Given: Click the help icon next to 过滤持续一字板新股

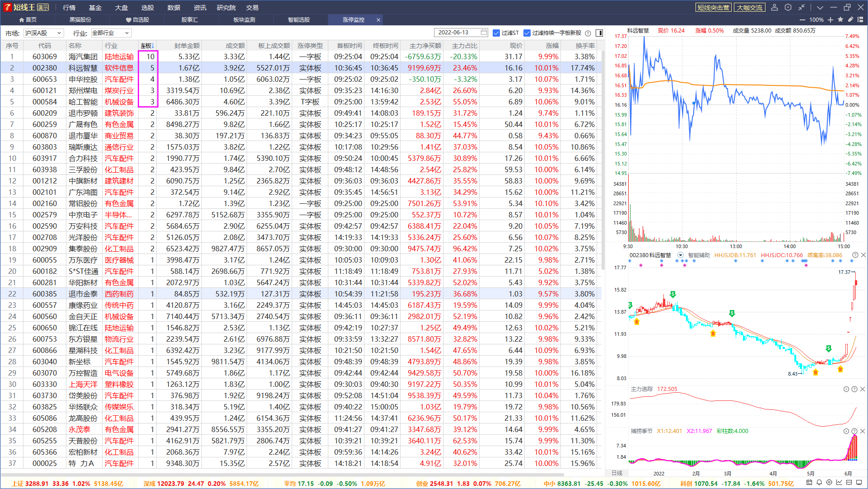Looking at the screenshot, I should click(x=588, y=33).
